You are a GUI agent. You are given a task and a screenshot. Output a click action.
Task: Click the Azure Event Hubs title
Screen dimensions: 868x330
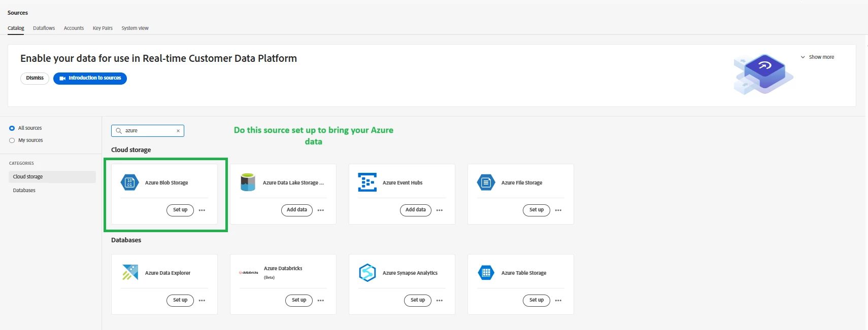pyautogui.click(x=403, y=183)
